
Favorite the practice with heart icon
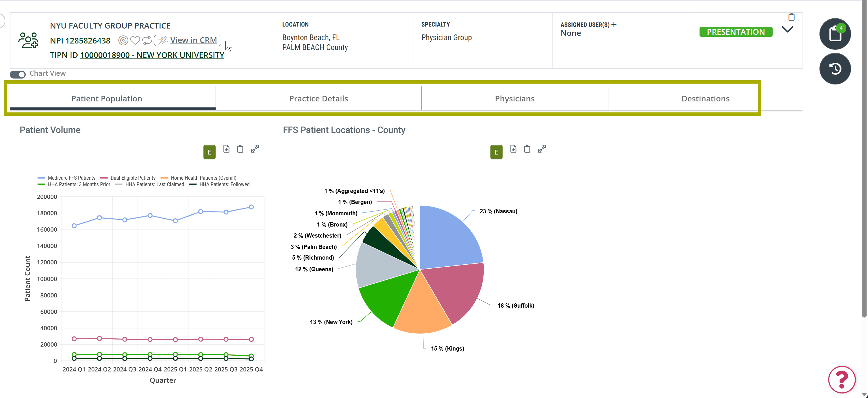pyautogui.click(x=135, y=40)
